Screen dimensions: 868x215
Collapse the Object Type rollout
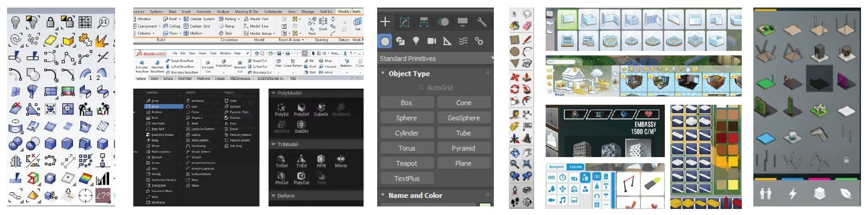click(383, 74)
